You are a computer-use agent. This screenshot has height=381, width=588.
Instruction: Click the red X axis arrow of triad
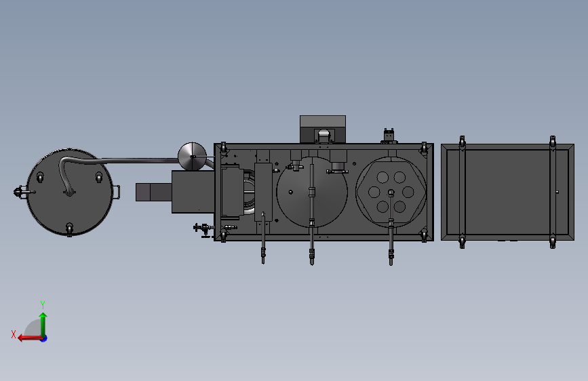[30, 338]
